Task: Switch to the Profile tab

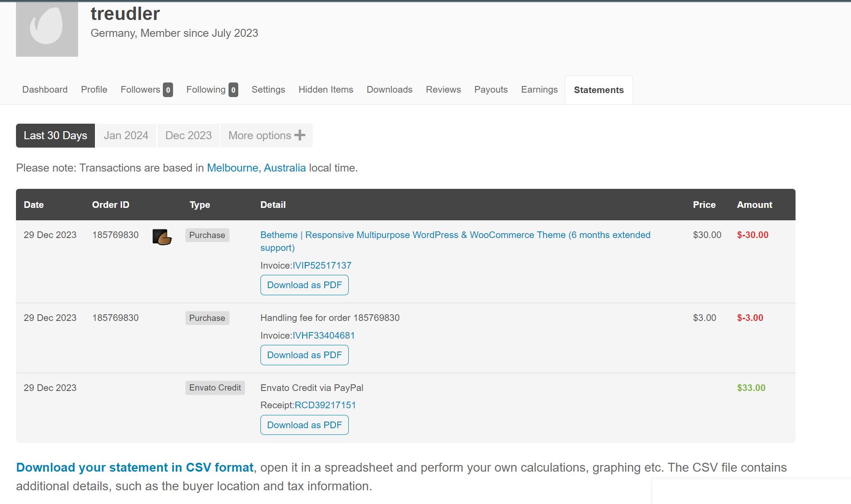Action: [x=94, y=90]
